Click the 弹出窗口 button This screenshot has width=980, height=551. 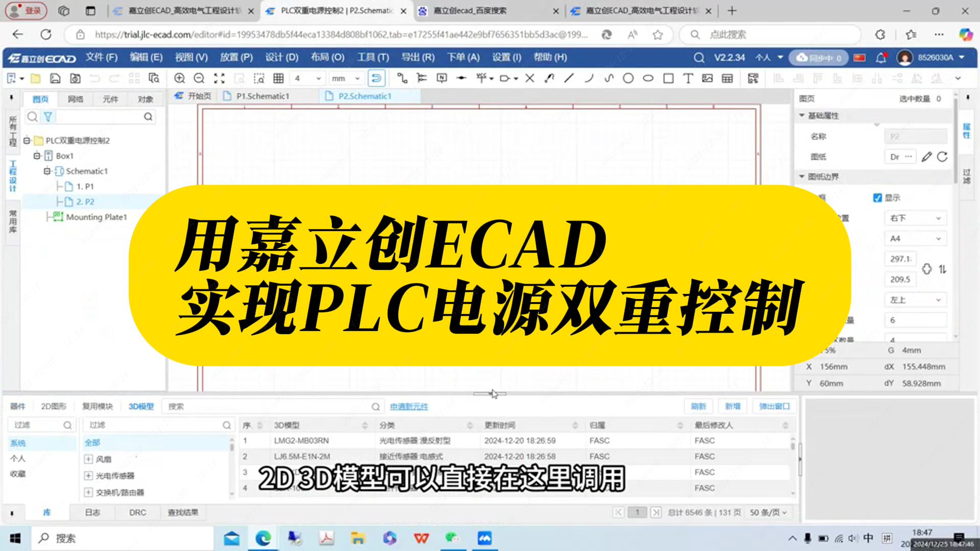774,406
